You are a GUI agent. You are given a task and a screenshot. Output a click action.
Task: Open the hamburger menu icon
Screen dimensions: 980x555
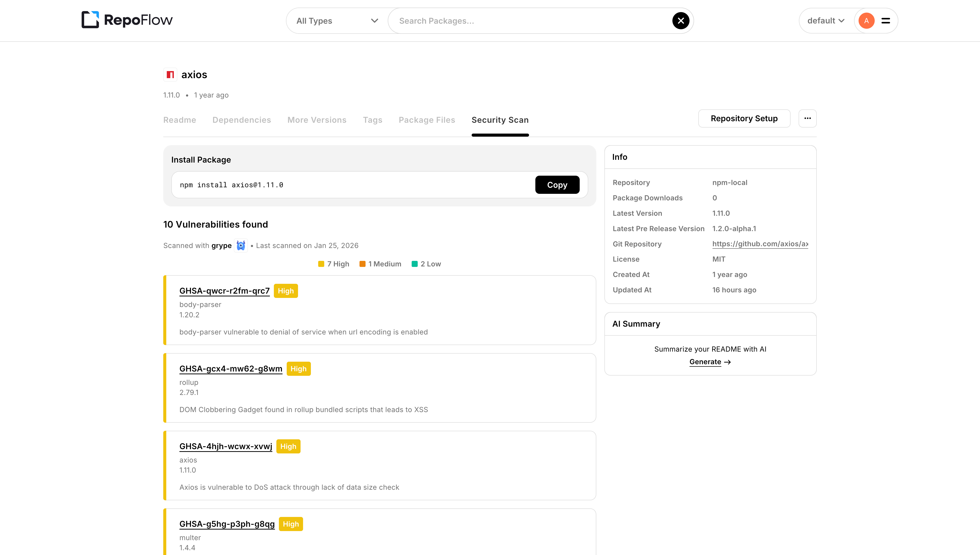886,21
